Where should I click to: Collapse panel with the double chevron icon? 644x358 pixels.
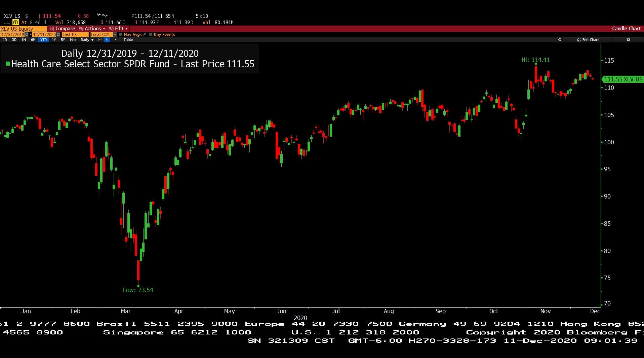coord(560,40)
